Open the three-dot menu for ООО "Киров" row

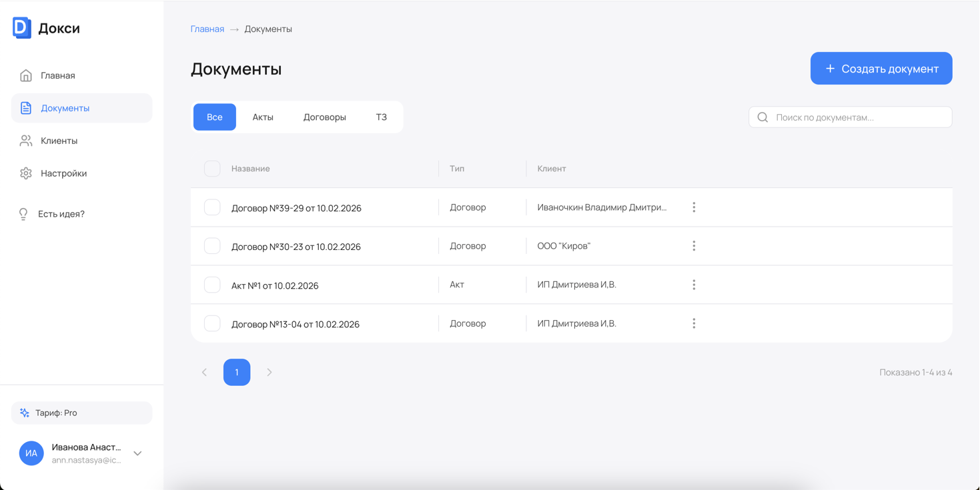point(694,246)
